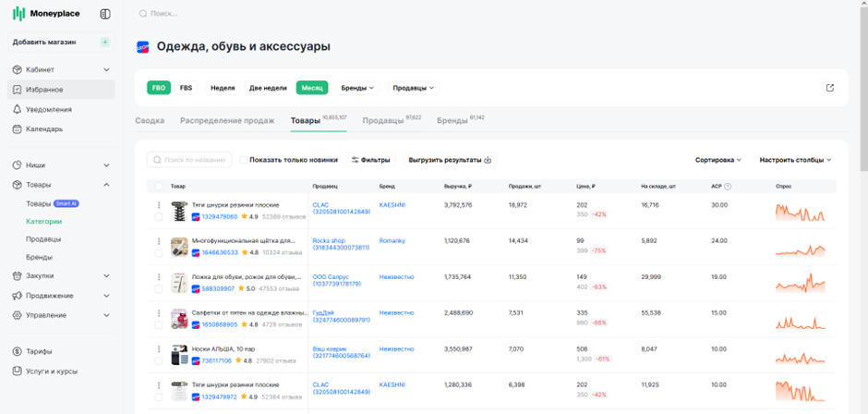Check the box for Носки АЛЬША row

[x=159, y=360]
